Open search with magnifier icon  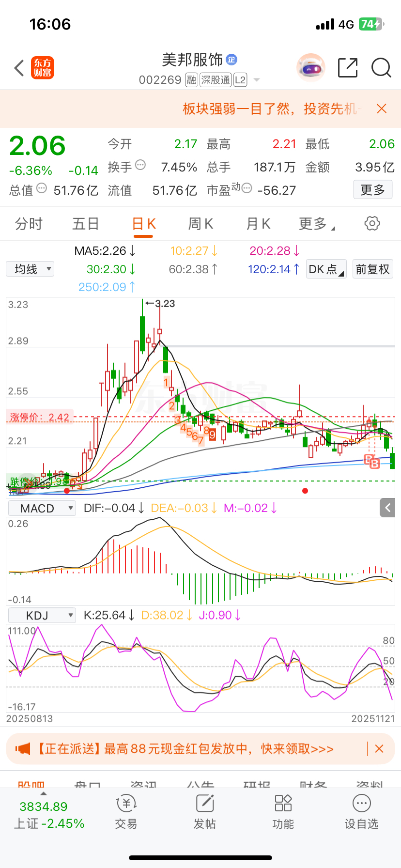tap(381, 68)
